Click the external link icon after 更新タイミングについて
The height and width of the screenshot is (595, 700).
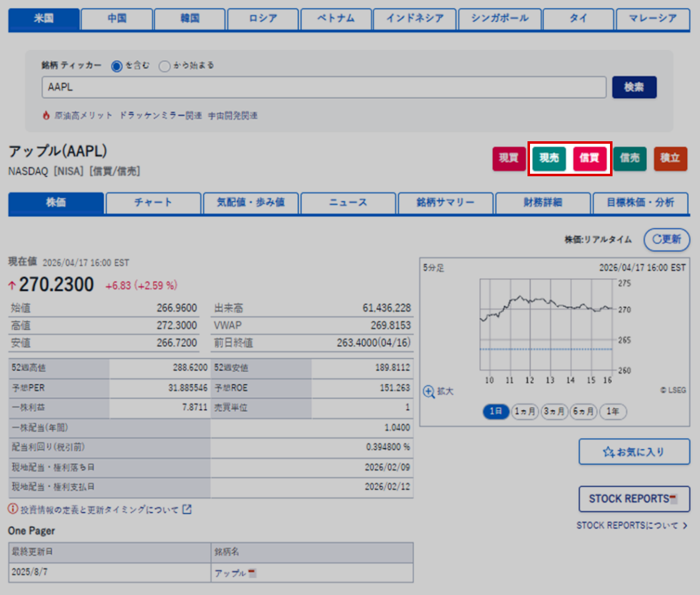[187, 509]
